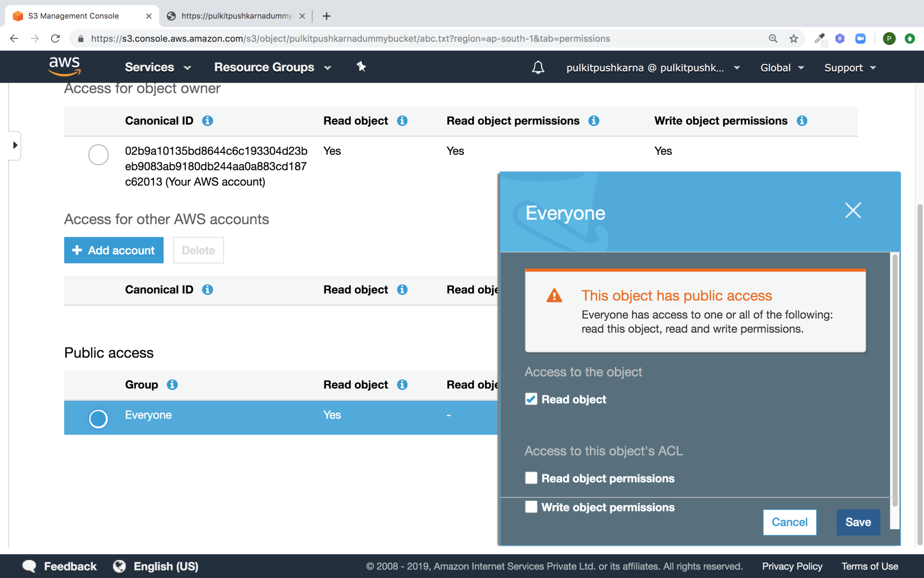Click info icon next to Write object permissions

pyautogui.click(x=802, y=121)
